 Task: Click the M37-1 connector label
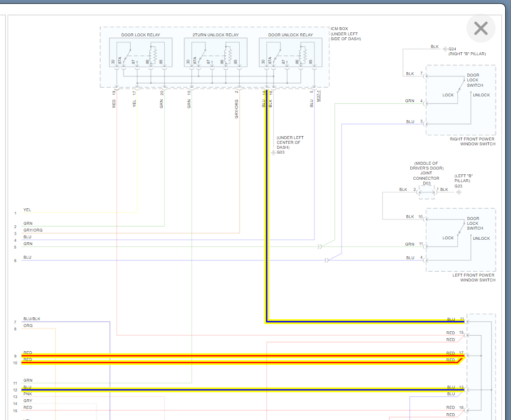tap(319, 95)
